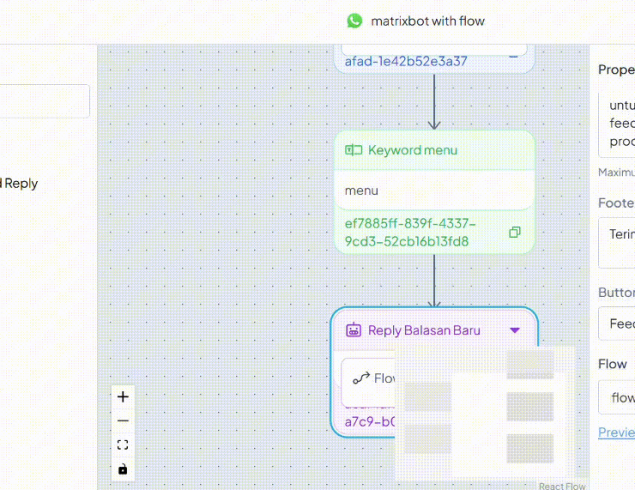Click the minus icon on the top node
Screen dimensions: 635x490
(514, 56)
